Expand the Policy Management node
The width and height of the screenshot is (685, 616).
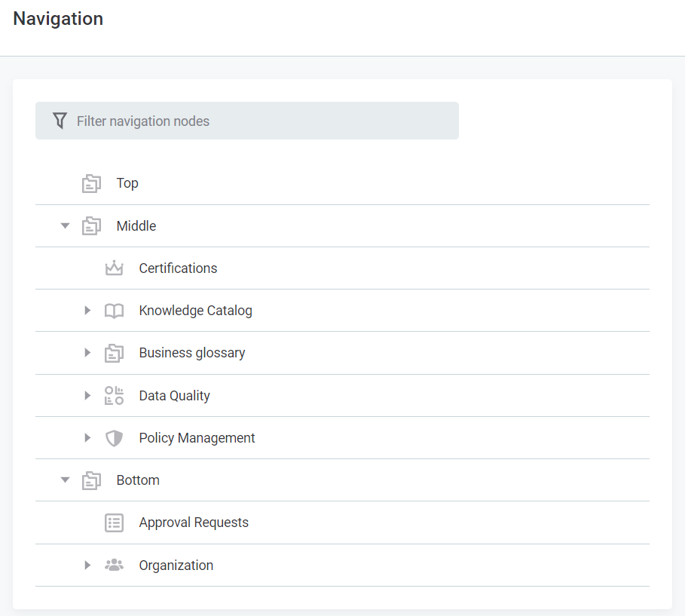point(87,437)
